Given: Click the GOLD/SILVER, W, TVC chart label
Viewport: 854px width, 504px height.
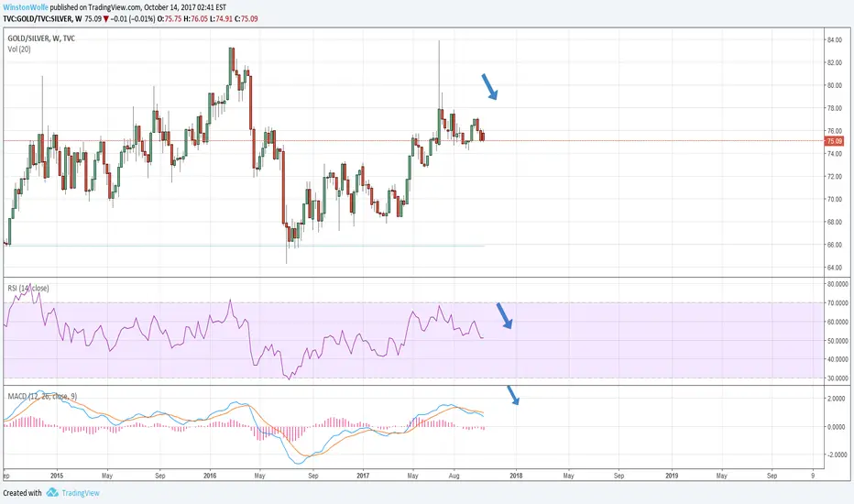Looking at the screenshot, I should point(41,38).
